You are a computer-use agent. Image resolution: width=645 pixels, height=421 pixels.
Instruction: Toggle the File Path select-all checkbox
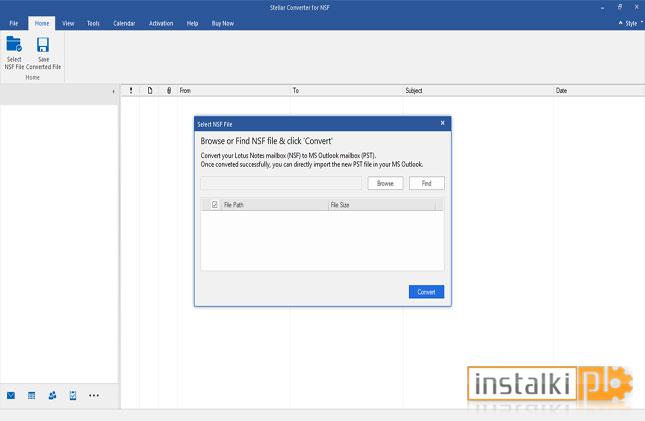pos(214,205)
